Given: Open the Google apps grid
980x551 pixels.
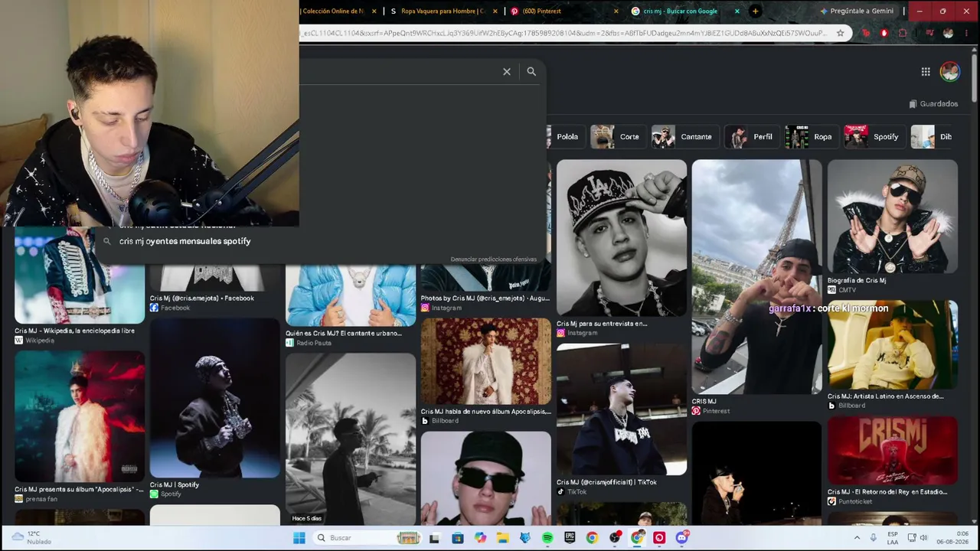Looking at the screenshot, I should pos(926,71).
